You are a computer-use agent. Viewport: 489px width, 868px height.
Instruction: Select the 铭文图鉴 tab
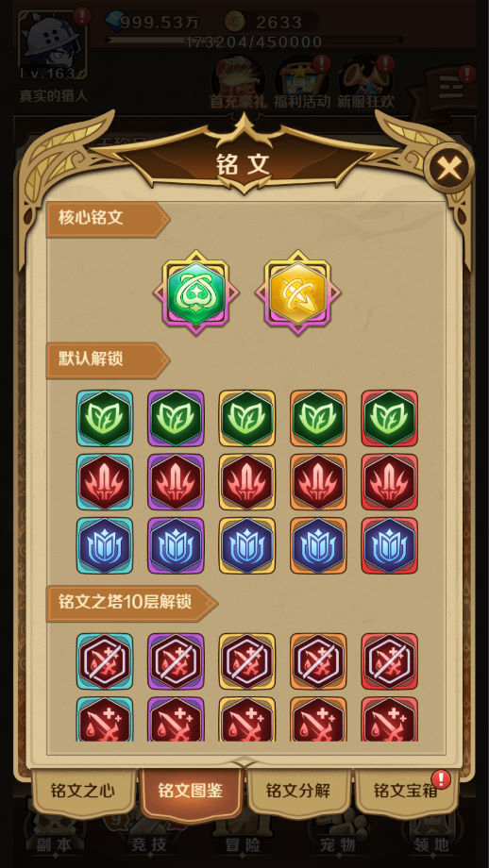[x=191, y=792]
